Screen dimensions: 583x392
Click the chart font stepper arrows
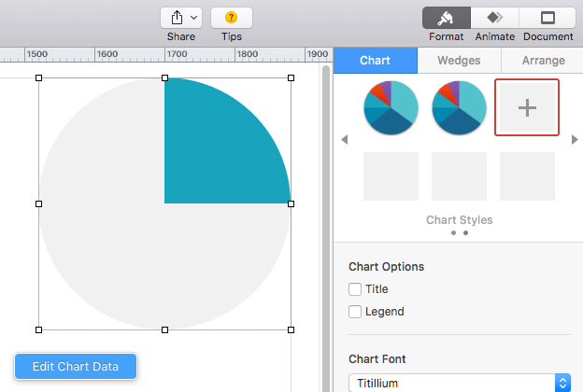click(562, 383)
